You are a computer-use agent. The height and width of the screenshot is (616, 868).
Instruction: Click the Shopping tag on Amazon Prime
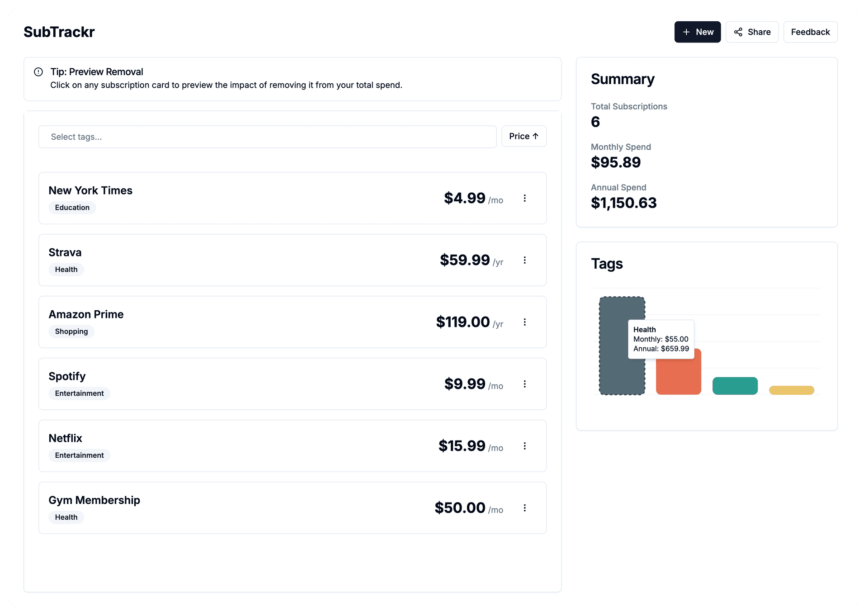pyautogui.click(x=71, y=331)
